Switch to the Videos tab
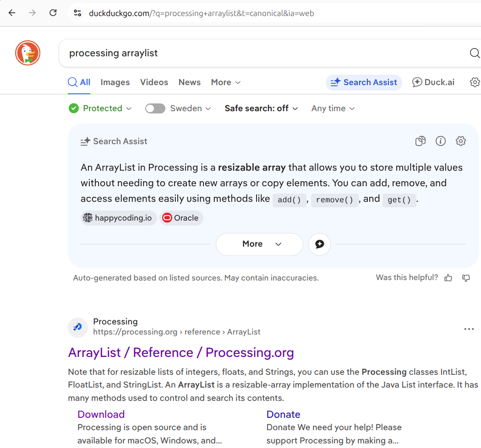 click(154, 82)
